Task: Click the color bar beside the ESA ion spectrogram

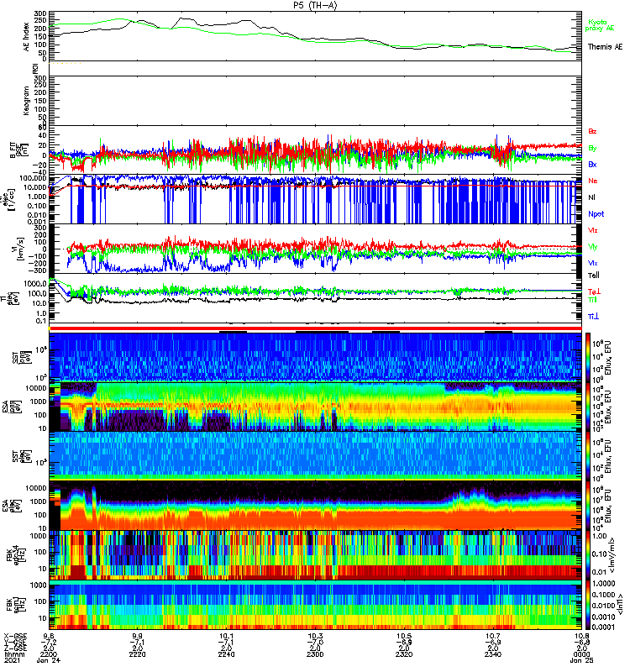Action: pos(587,407)
